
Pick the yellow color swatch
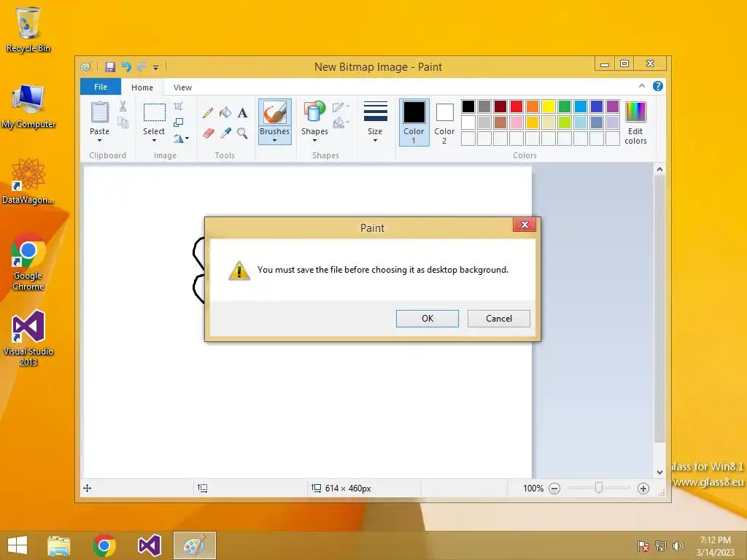(x=549, y=106)
